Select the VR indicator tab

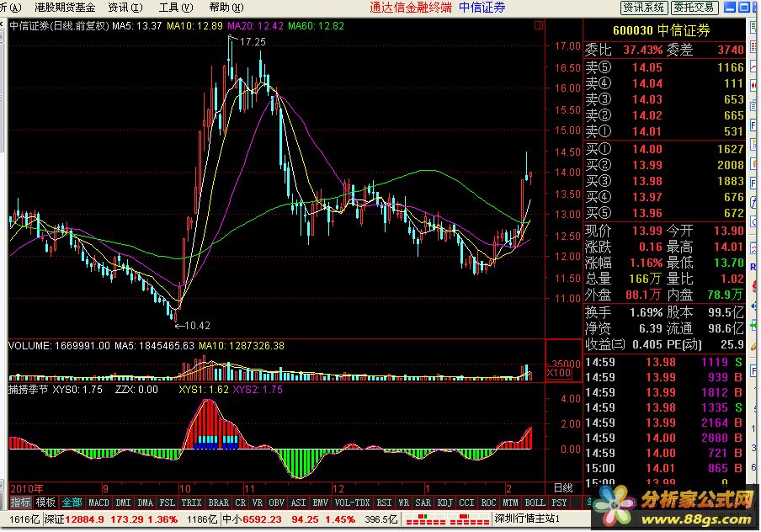[258, 503]
